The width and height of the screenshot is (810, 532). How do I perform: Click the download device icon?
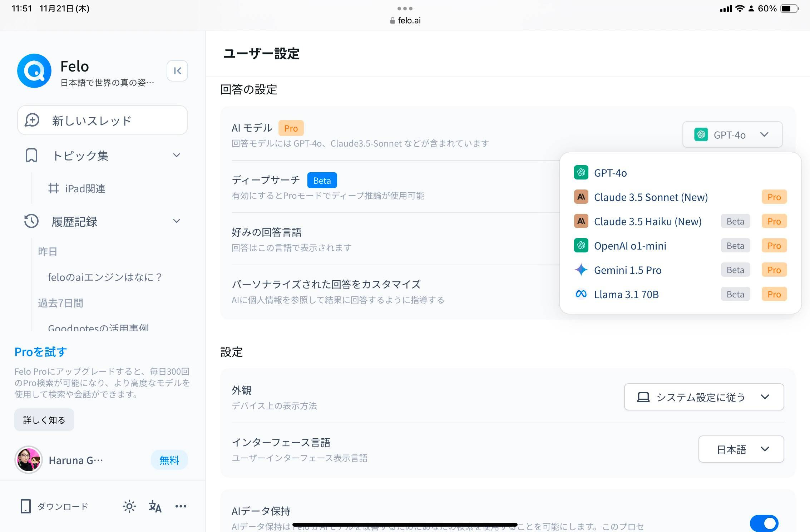tap(26, 506)
